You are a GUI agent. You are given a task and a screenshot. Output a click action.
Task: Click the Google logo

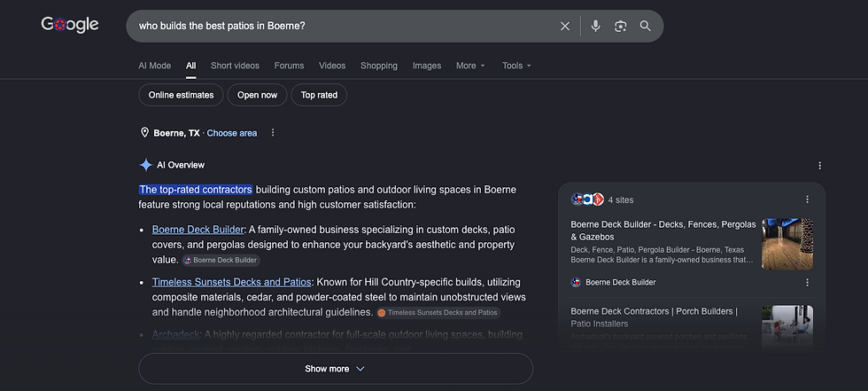tap(70, 25)
